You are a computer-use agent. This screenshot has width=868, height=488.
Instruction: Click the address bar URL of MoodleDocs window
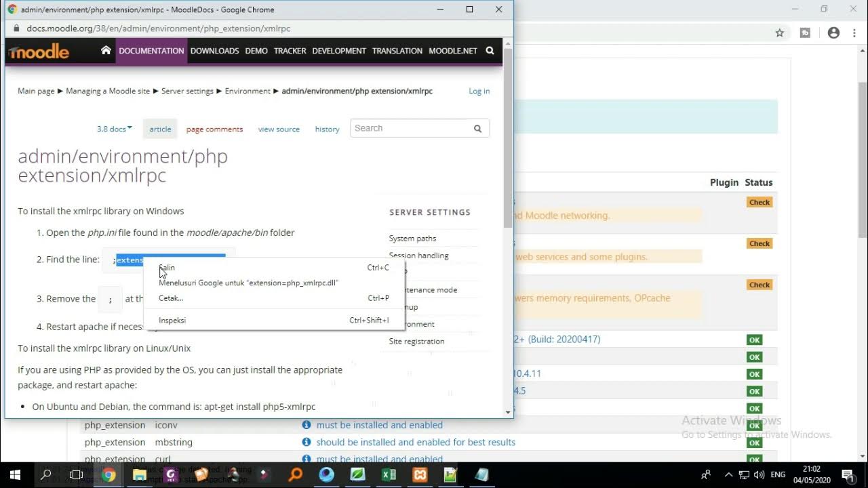(158, 28)
